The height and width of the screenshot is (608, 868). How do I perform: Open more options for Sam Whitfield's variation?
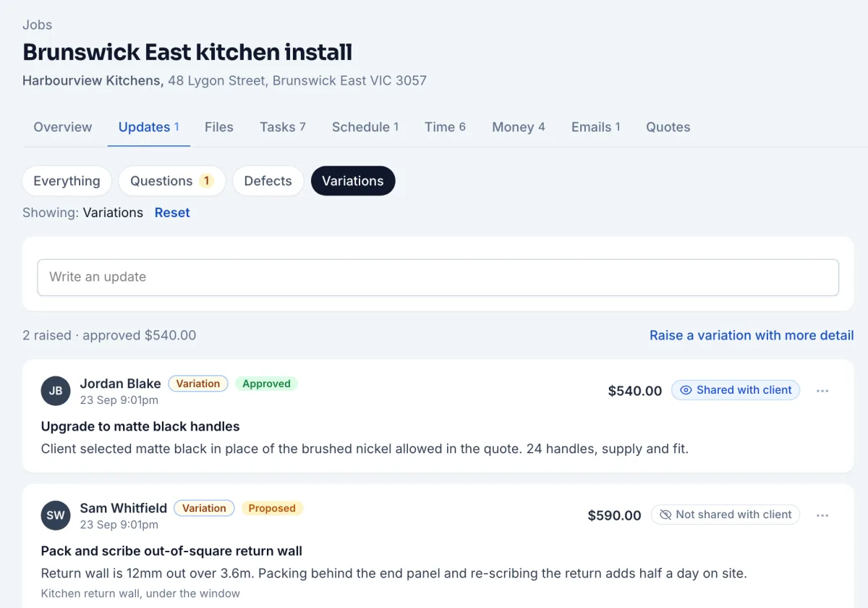pyautogui.click(x=822, y=515)
